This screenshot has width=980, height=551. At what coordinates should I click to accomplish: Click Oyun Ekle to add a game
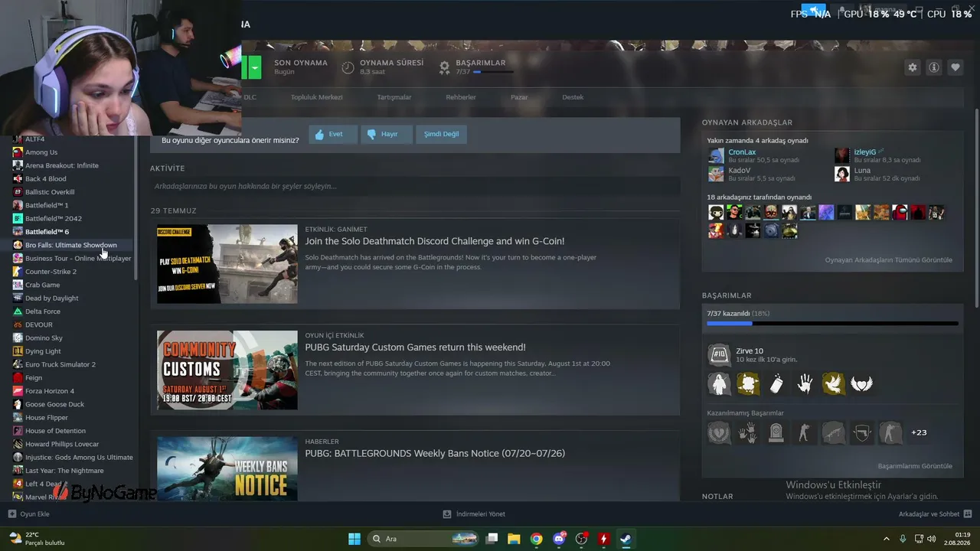(x=29, y=514)
